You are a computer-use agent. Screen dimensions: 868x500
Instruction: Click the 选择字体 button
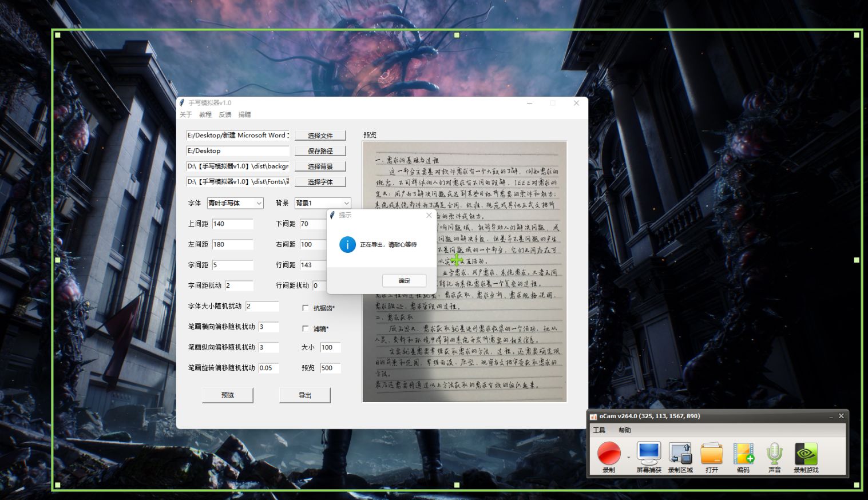pos(320,182)
